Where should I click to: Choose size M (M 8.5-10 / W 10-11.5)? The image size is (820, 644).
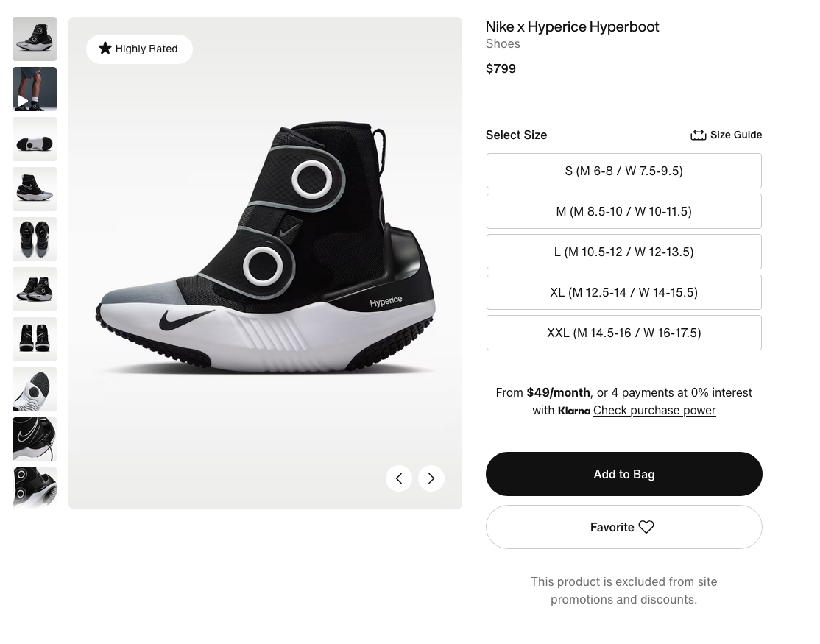[x=623, y=211]
